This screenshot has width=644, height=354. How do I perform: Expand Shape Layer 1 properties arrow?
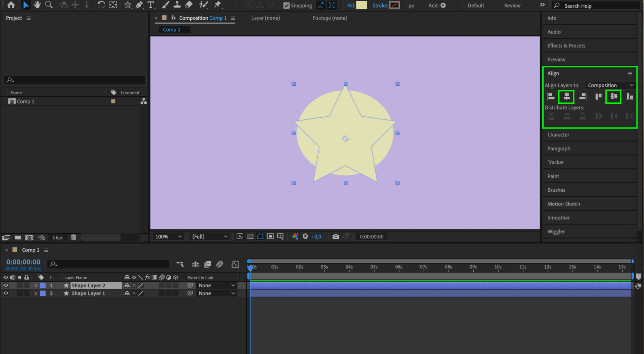[x=36, y=293]
